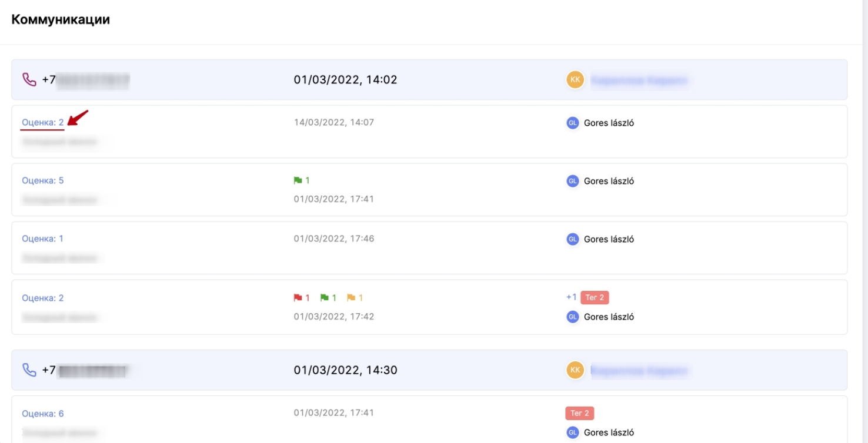
Task: Open the underlined Оценка: 2 link
Action: [42, 122]
